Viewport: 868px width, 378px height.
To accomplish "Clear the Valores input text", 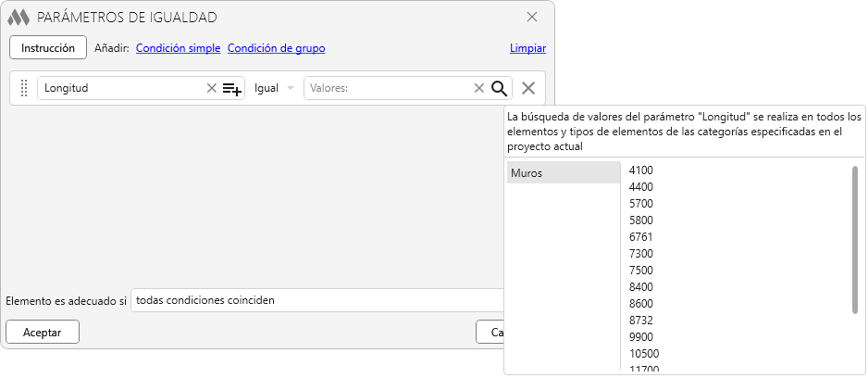I will pyautogui.click(x=478, y=88).
